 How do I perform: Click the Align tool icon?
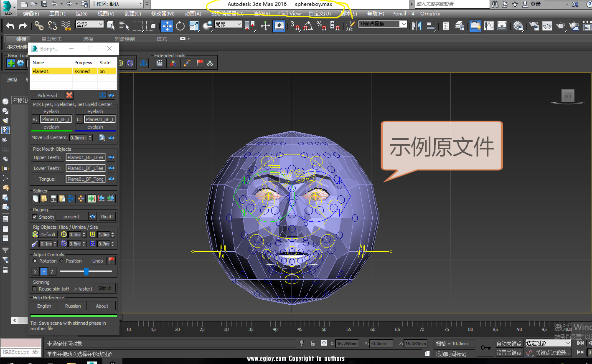(x=430, y=26)
